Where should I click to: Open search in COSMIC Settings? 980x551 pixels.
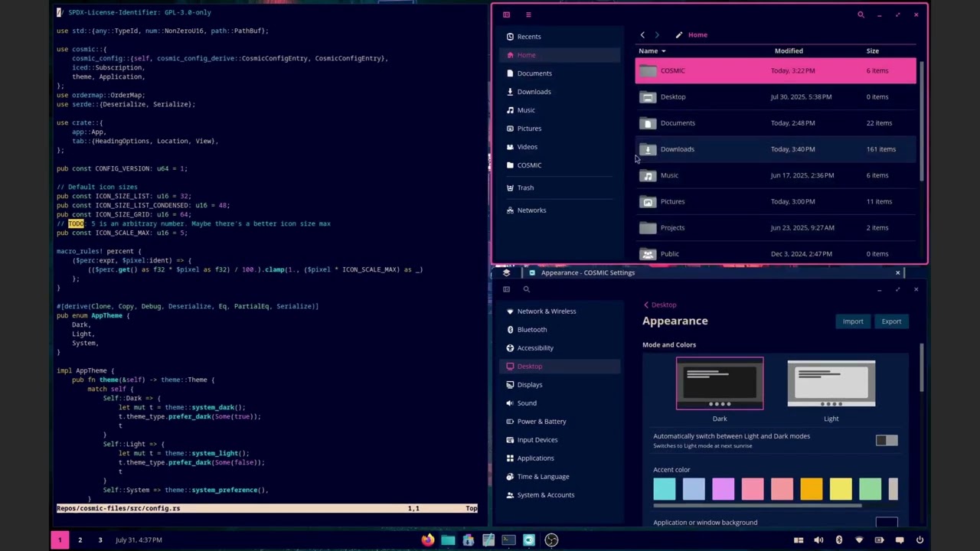[x=527, y=289]
